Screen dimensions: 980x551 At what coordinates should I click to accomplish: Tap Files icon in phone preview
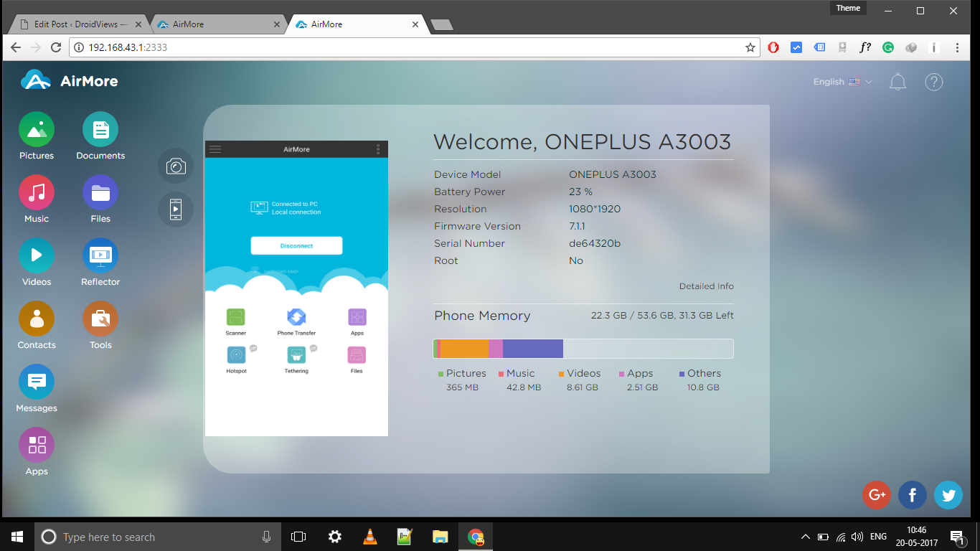357,355
